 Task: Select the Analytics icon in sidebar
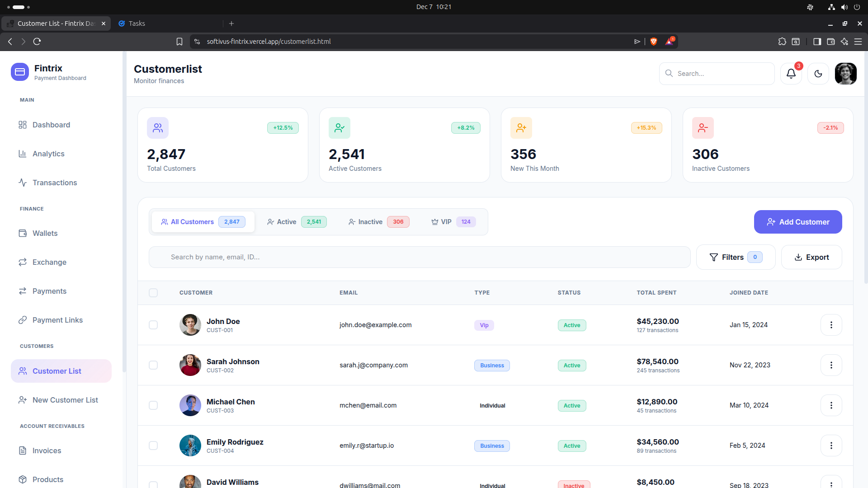point(23,154)
